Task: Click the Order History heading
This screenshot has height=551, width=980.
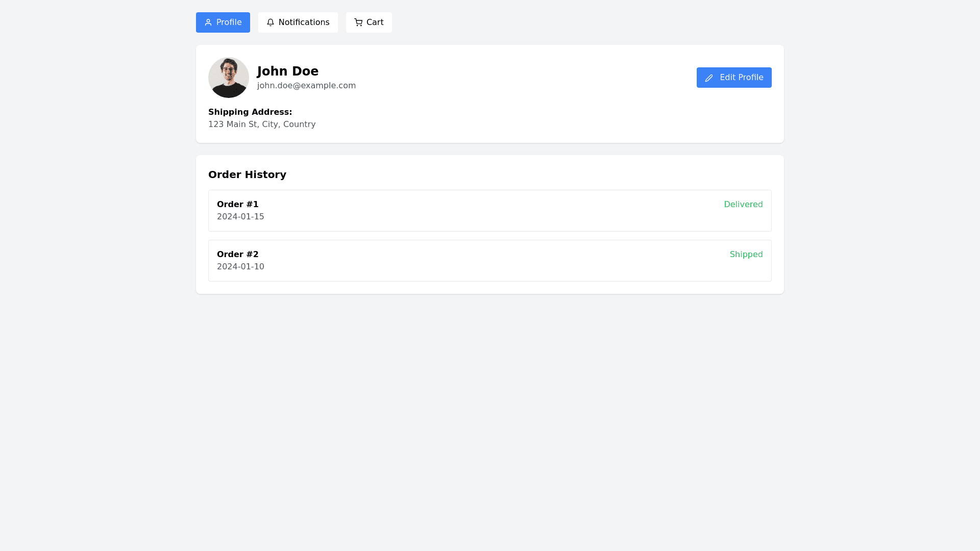Action: (247, 174)
